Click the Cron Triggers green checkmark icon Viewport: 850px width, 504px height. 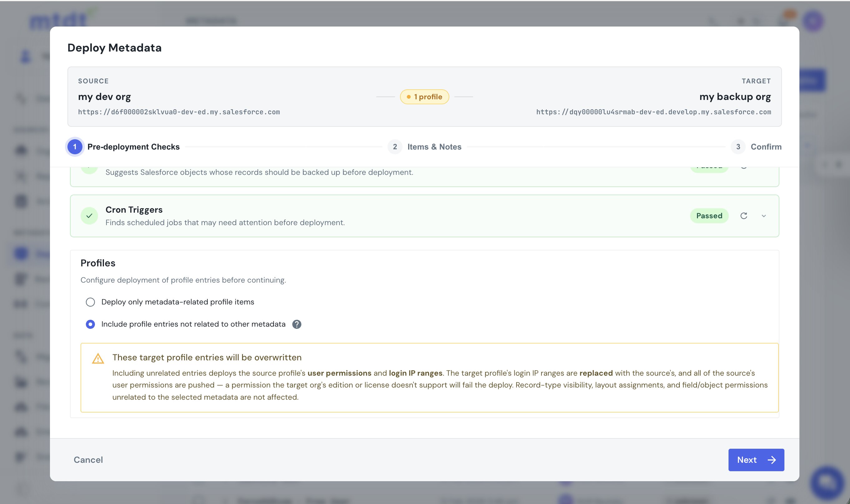pos(89,216)
